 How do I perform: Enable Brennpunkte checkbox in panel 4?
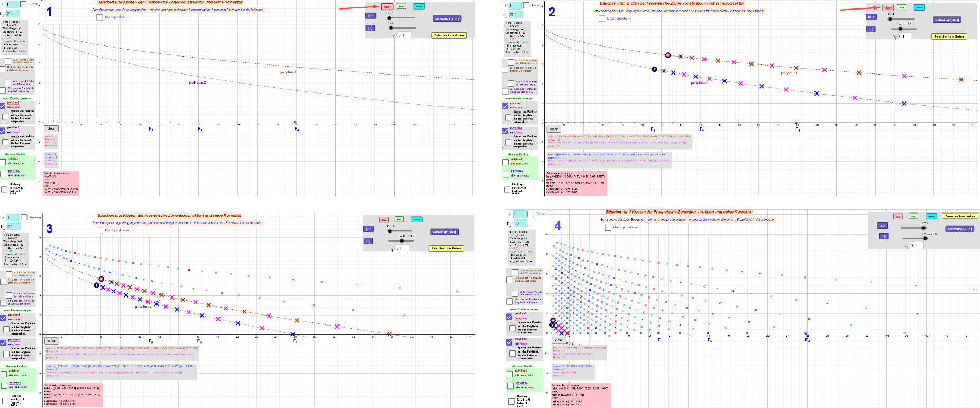click(x=608, y=227)
